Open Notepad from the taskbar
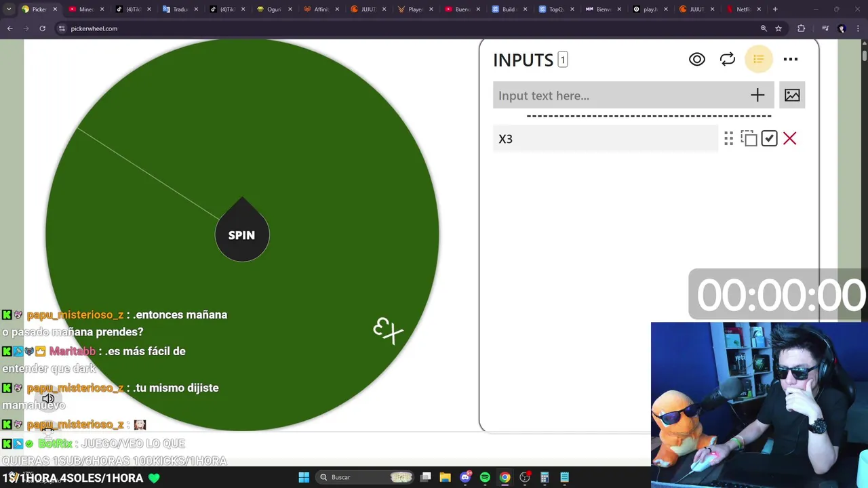 564,477
